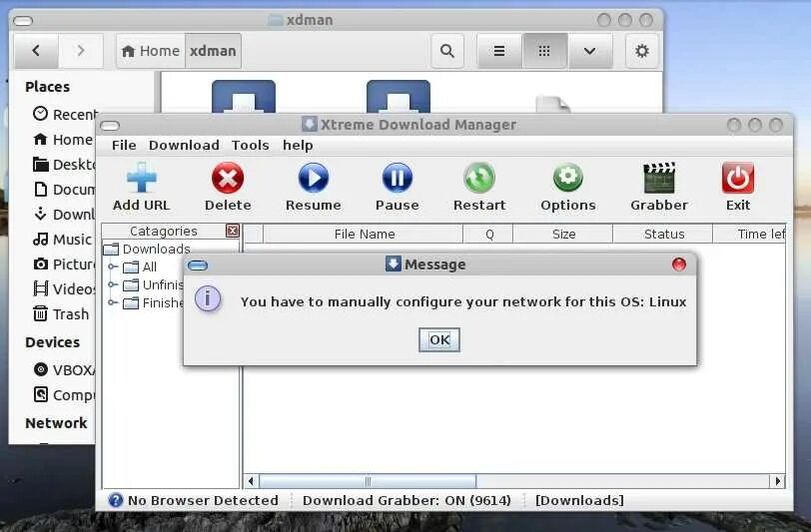Open Recent in the Places sidebar
Screen dimensions: 811x532
63,114
